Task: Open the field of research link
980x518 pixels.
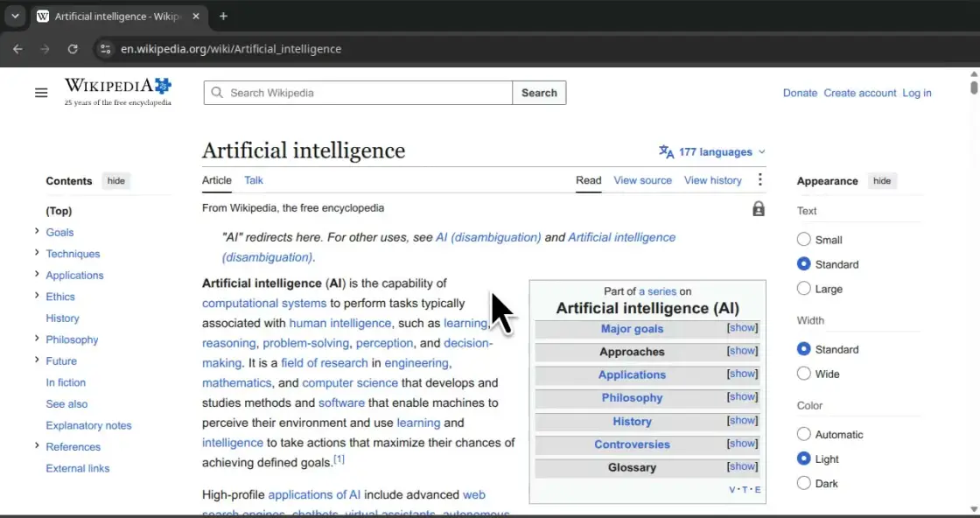Action: [x=325, y=363]
